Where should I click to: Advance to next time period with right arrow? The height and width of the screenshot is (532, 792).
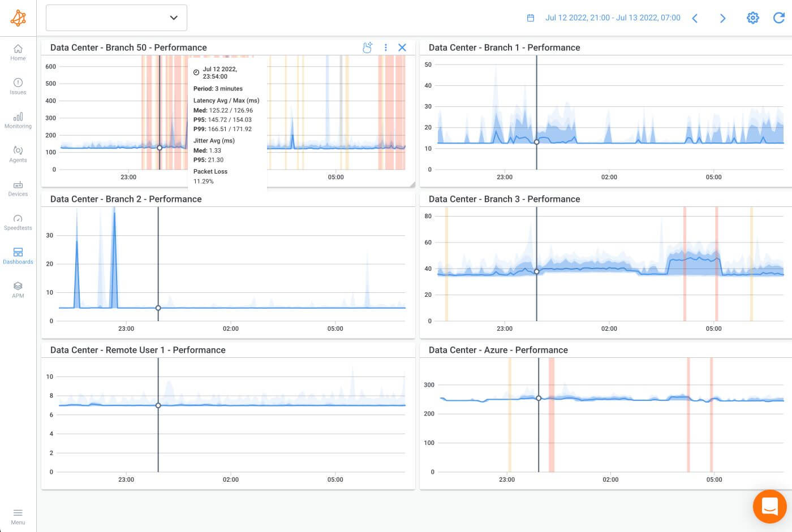pyautogui.click(x=722, y=18)
